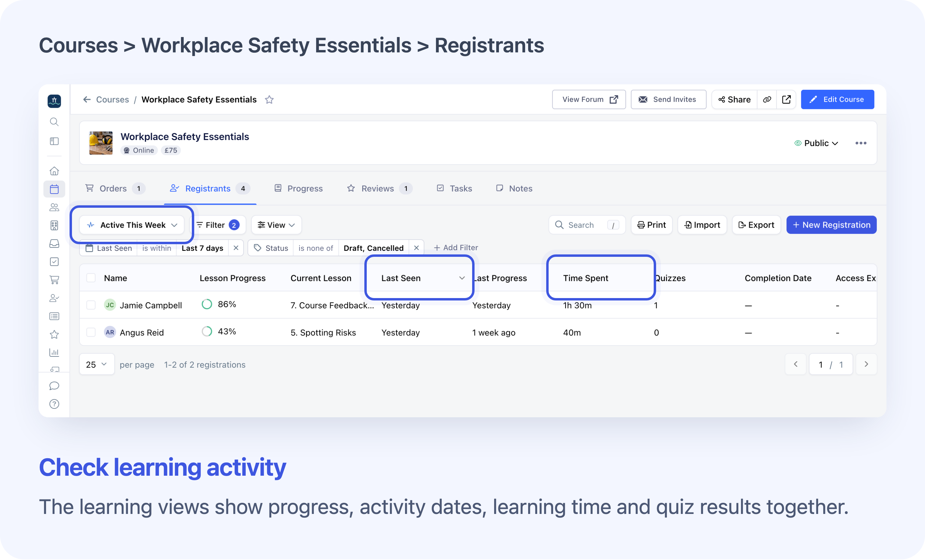The width and height of the screenshot is (925, 560).
Task: Click the Courses breadcrumb link
Action: [x=112, y=99]
